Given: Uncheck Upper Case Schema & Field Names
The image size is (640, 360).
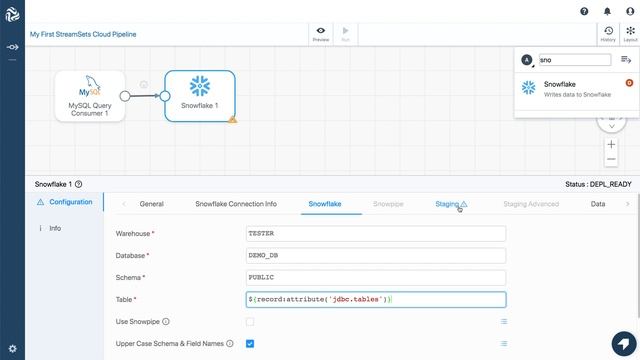Looking at the screenshot, I should pyautogui.click(x=250, y=344).
